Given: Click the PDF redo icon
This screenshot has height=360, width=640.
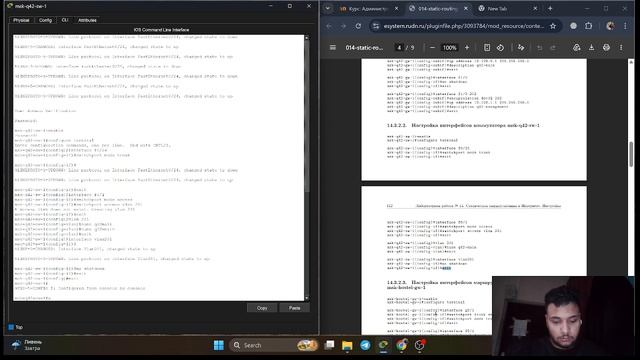Looking at the screenshot, I should click(x=553, y=48).
